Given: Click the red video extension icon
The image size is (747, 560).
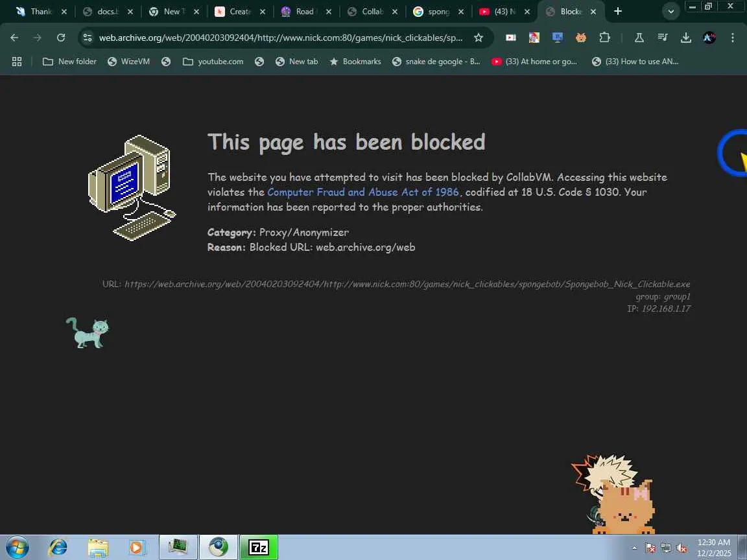Looking at the screenshot, I should coord(511,38).
